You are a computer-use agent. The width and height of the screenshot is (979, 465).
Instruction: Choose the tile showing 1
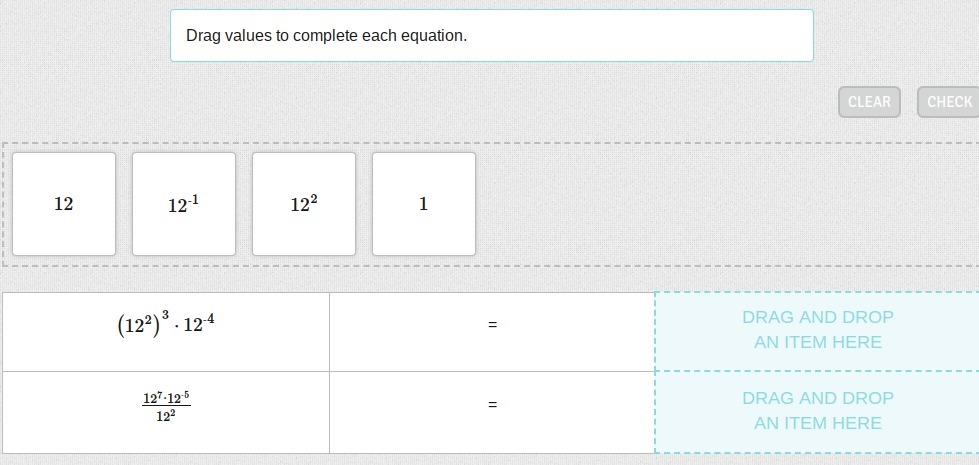[x=424, y=204]
